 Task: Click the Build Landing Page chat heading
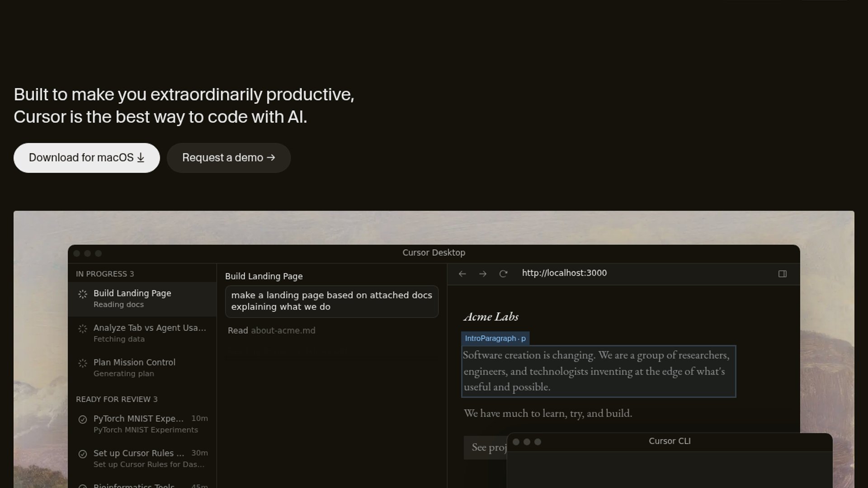point(264,277)
